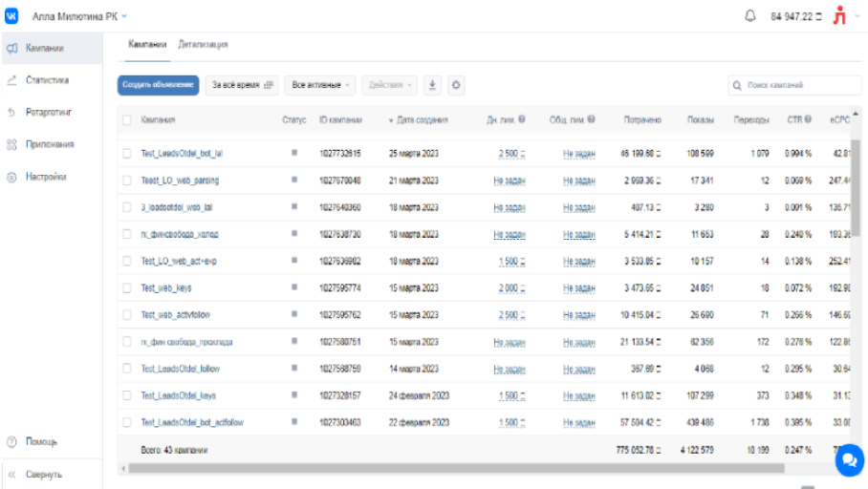The image size is (868, 489).
Task: Sort by Переходы column header
Action: [x=751, y=120]
